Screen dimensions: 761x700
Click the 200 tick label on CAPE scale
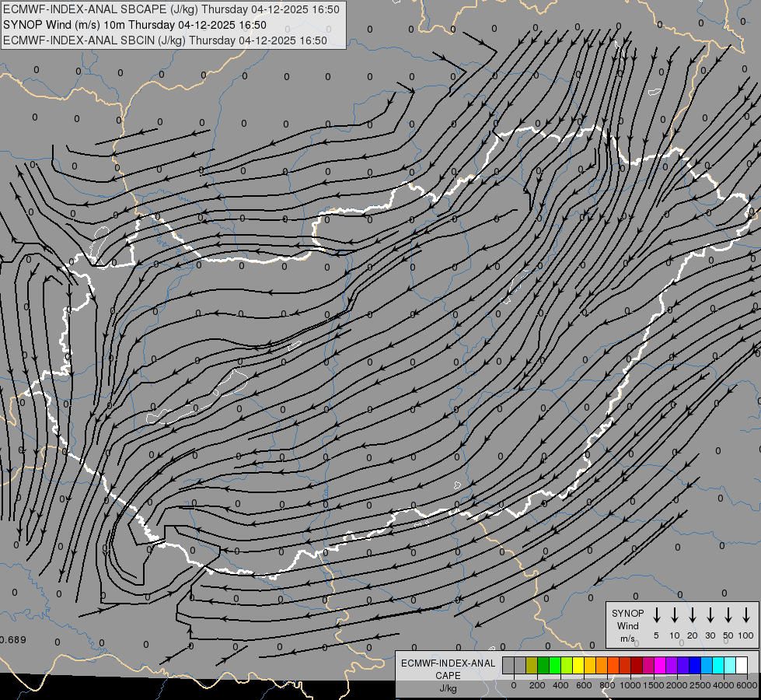[x=537, y=685]
